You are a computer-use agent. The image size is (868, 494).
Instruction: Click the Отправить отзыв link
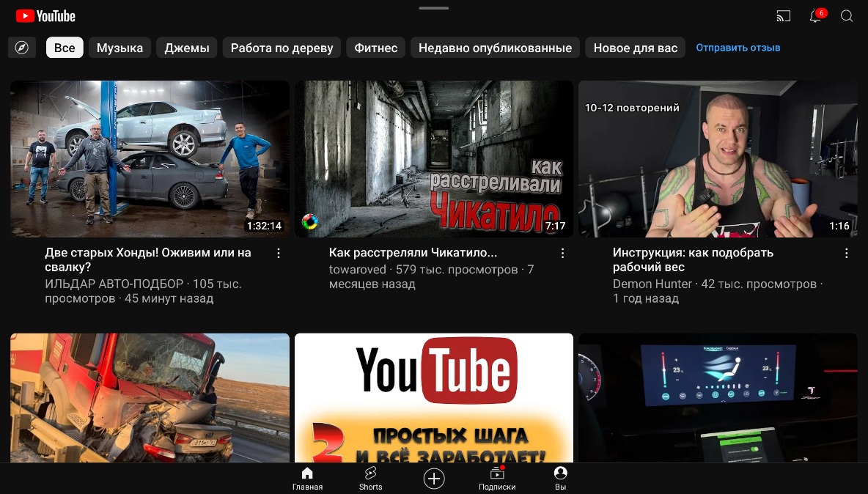[738, 48]
